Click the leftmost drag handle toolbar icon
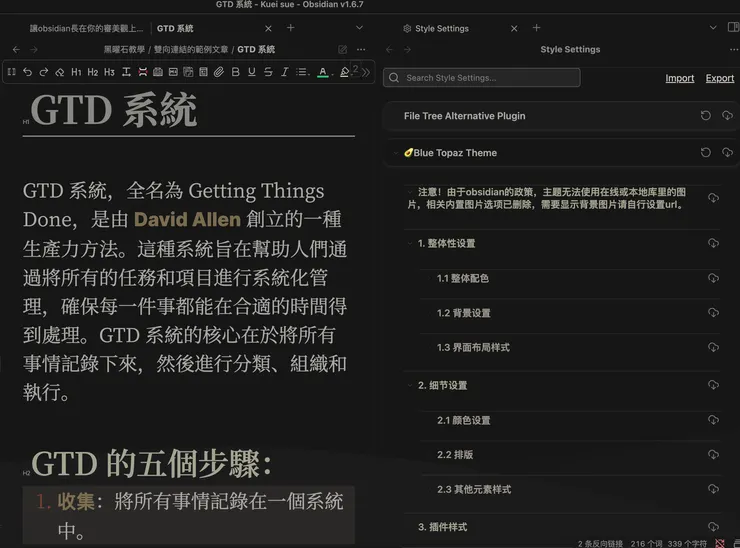Viewport: 740px width, 548px height. point(12,72)
